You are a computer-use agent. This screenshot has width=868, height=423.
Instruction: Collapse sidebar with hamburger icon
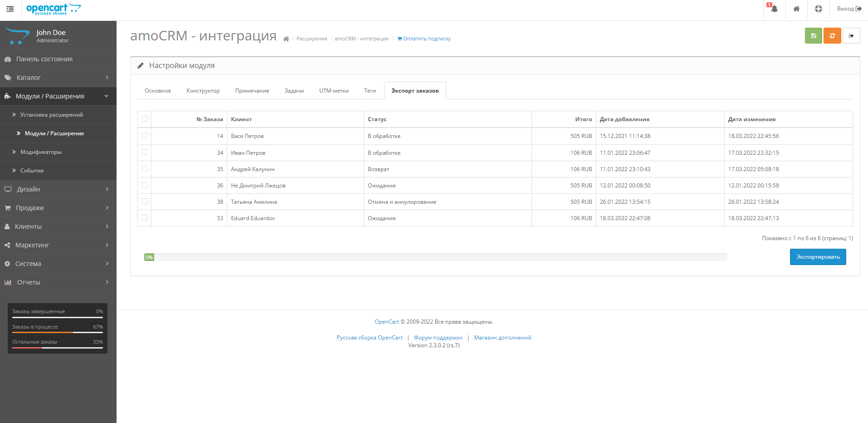pos(10,9)
